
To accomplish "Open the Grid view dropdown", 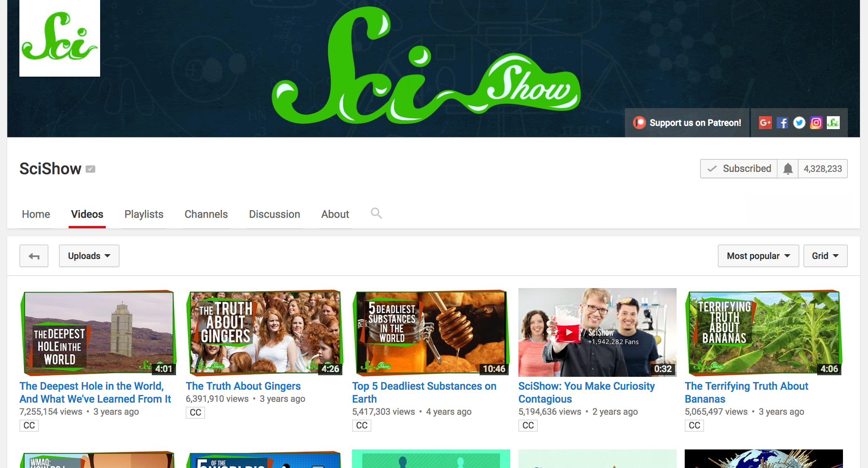I will click(825, 256).
